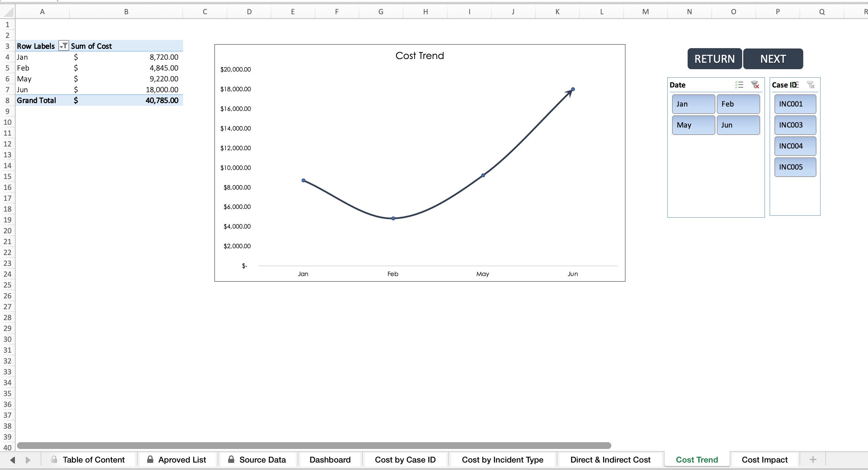Click the lock icon on the Source Data tab
868x470 pixels.
coord(232,459)
